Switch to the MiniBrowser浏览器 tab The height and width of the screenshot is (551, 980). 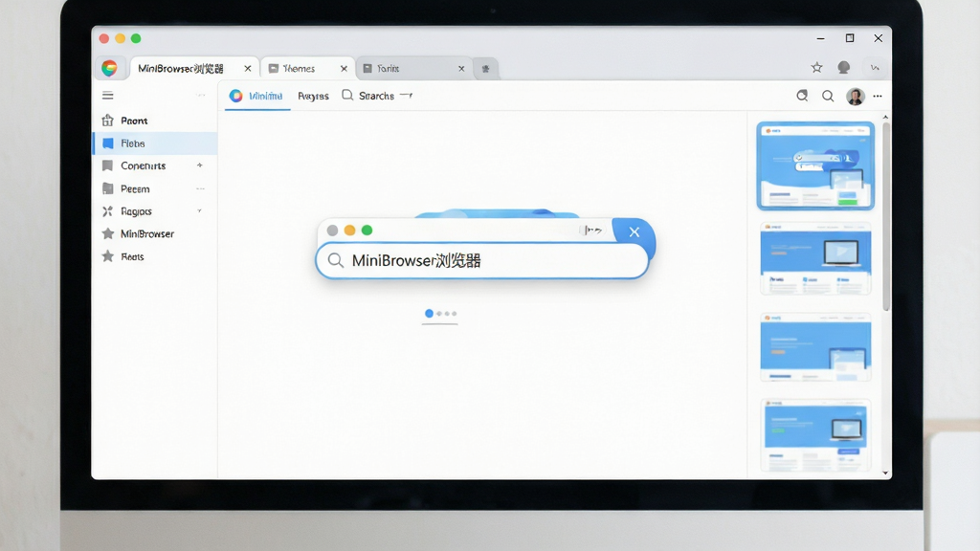click(x=193, y=68)
